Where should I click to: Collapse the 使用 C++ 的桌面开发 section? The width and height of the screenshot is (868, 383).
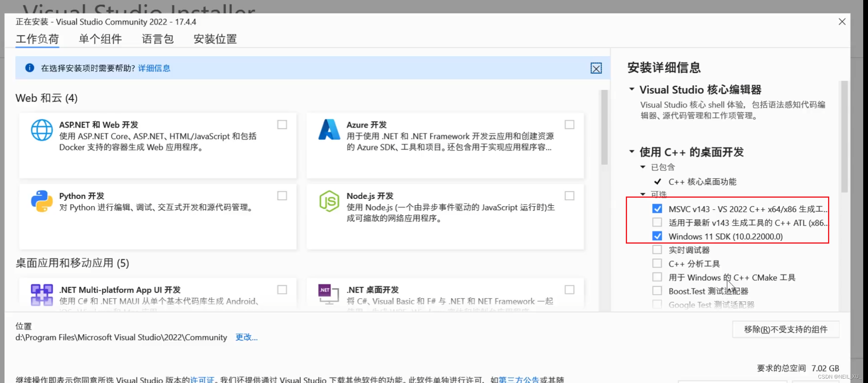point(632,151)
